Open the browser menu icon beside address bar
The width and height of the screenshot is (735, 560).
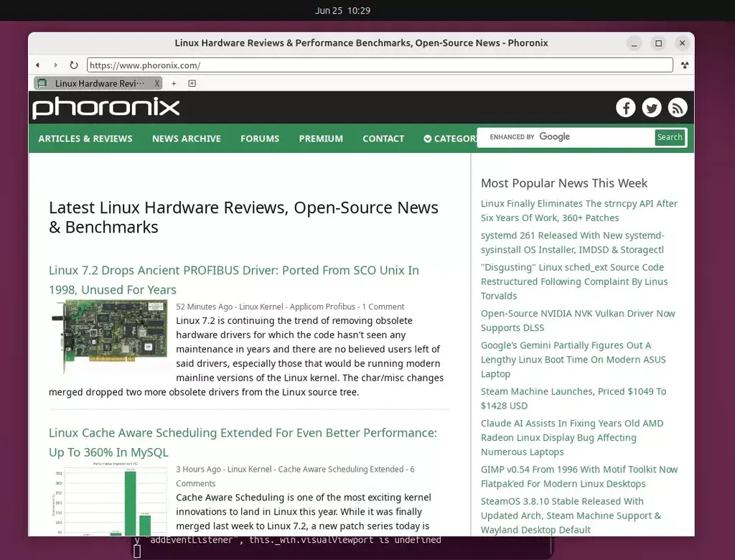[x=685, y=65]
